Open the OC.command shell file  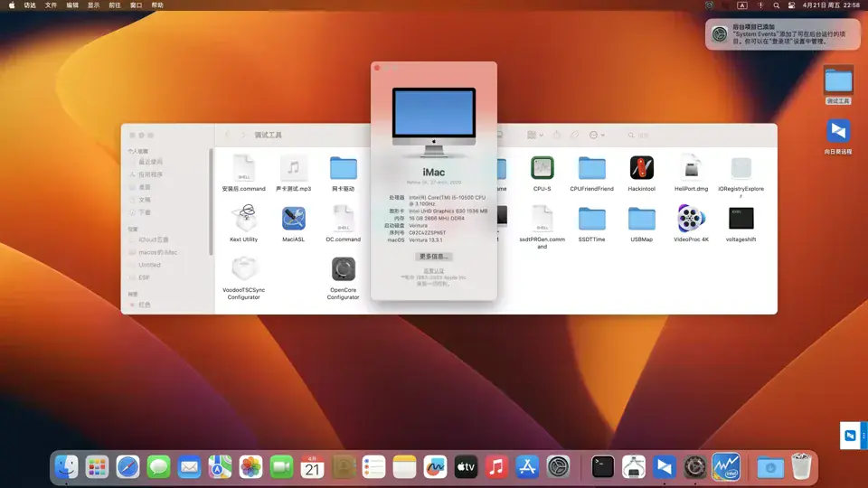coord(344,219)
